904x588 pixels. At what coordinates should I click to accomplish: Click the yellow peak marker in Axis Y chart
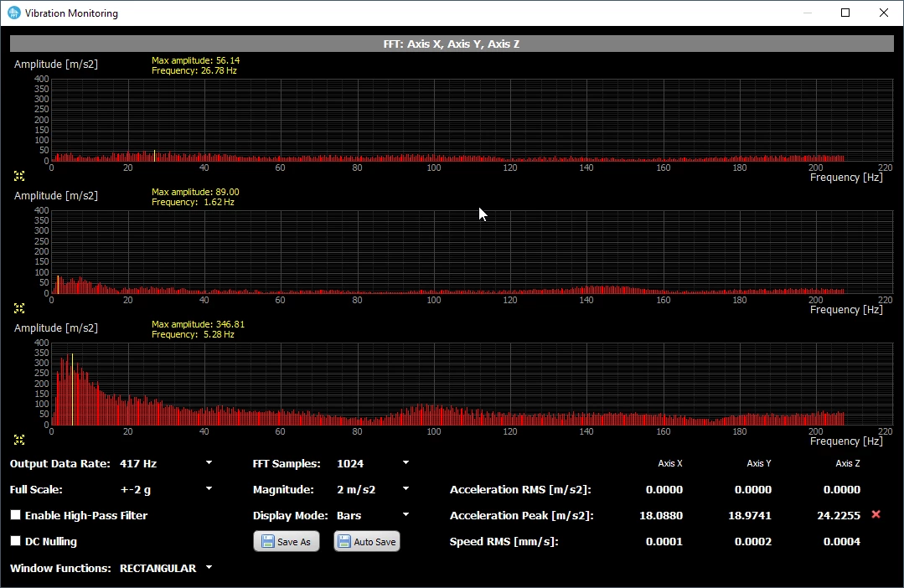(x=58, y=285)
